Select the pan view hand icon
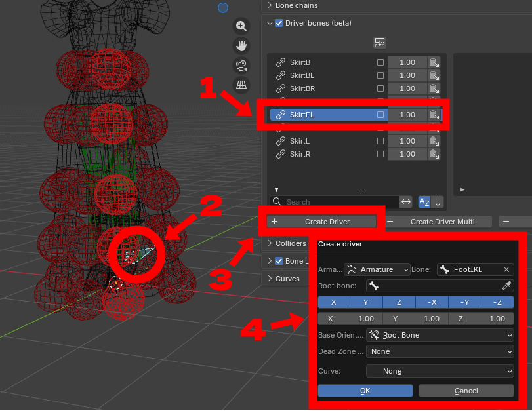532x411 pixels. [x=241, y=45]
